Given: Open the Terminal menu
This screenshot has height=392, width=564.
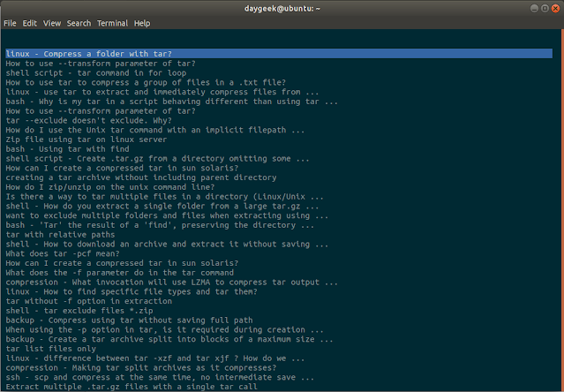Looking at the screenshot, I should point(112,23).
